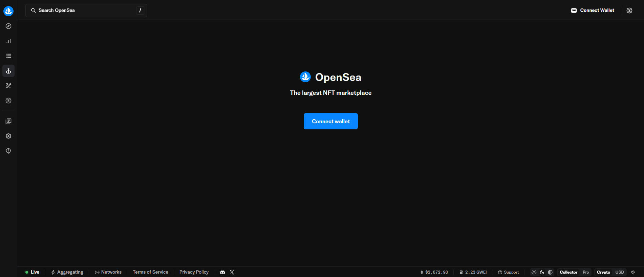The height and width of the screenshot is (277, 644).
Task: Select the anchor icon in the sidebar
Action: [8, 71]
